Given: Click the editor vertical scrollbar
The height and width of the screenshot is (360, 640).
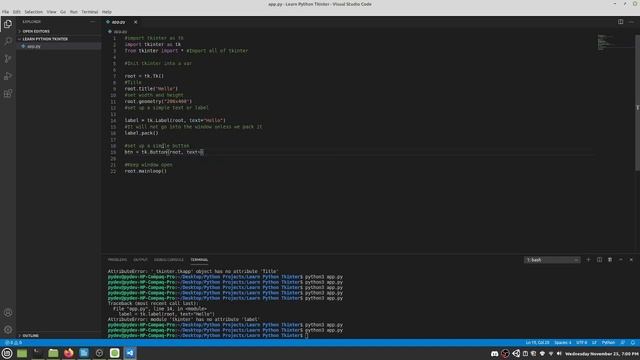Looking at the screenshot, I should coord(637,102).
